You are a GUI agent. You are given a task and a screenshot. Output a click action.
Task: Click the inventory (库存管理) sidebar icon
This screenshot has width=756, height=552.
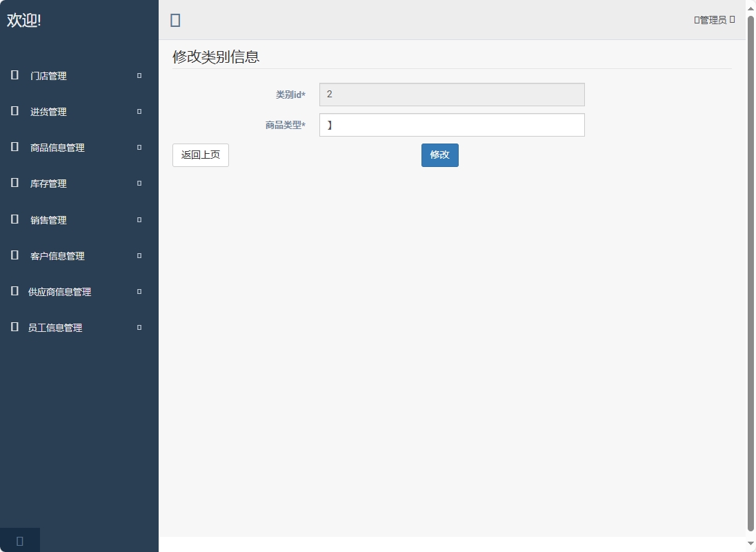pyautogui.click(x=14, y=183)
